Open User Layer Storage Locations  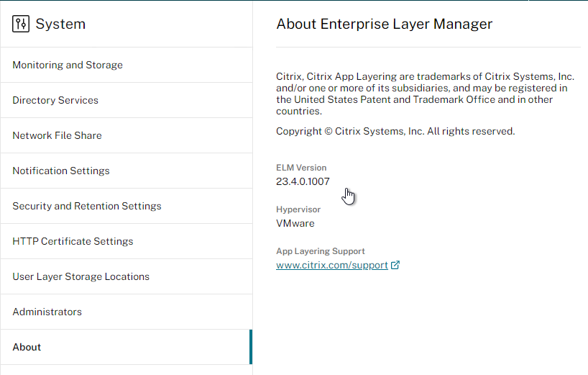point(127,276)
